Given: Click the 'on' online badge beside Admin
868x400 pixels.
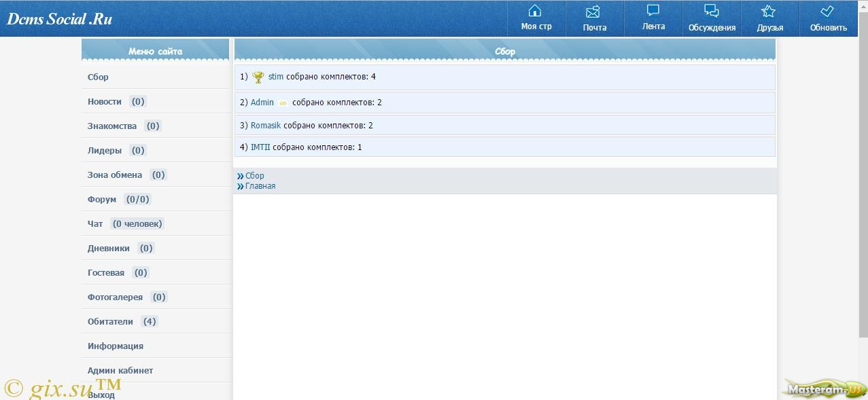Looking at the screenshot, I should tap(283, 103).
